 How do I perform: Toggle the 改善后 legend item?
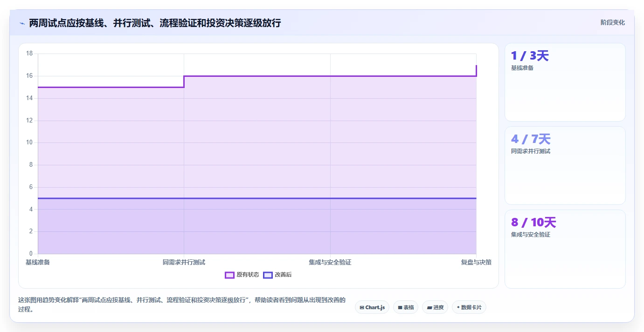click(x=277, y=275)
